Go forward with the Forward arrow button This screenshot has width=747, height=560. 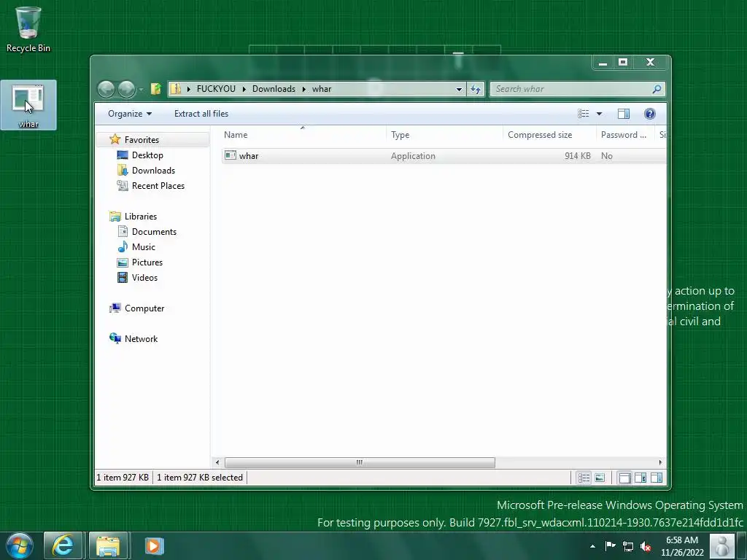coord(126,89)
